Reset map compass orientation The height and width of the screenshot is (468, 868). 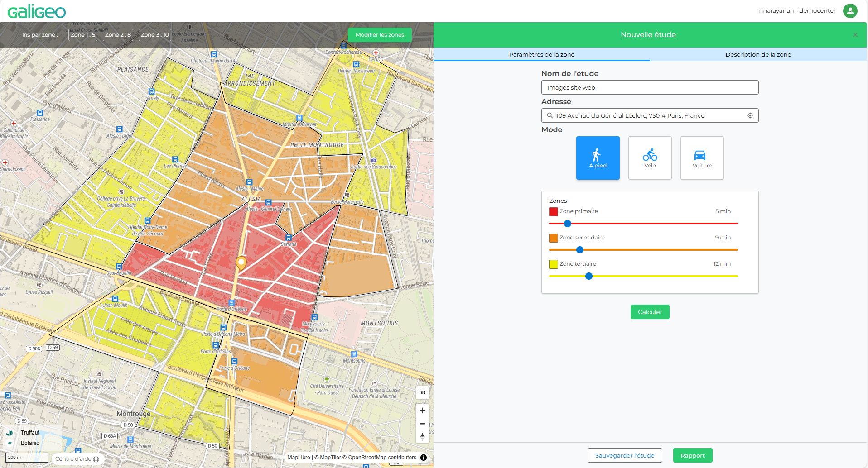pos(422,437)
